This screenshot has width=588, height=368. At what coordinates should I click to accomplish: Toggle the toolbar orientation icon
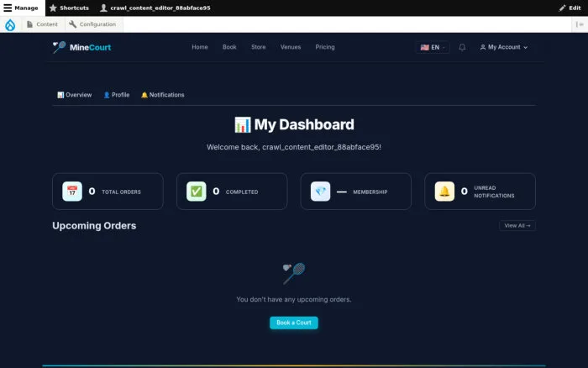(x=580, y=24)
